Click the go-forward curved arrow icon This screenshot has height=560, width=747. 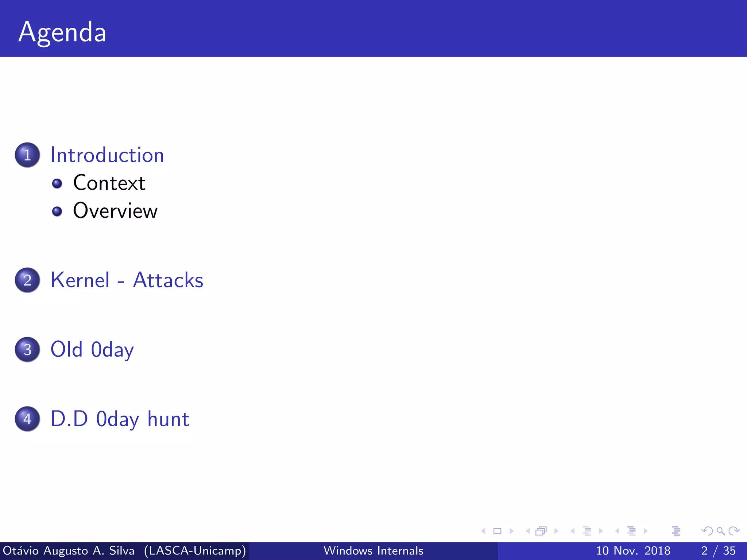tap(734, 531)
